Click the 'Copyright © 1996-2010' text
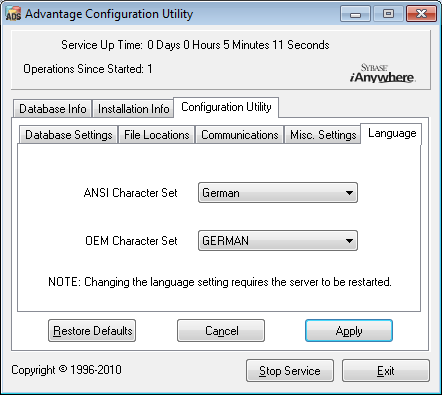This screenshot has width=442, height=395. pyautogui.click(x=66, y=370)
